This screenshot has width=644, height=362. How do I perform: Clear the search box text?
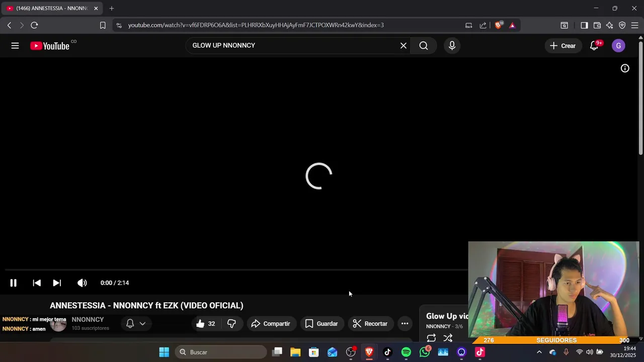pyautogui.click(x=403, y=46)
